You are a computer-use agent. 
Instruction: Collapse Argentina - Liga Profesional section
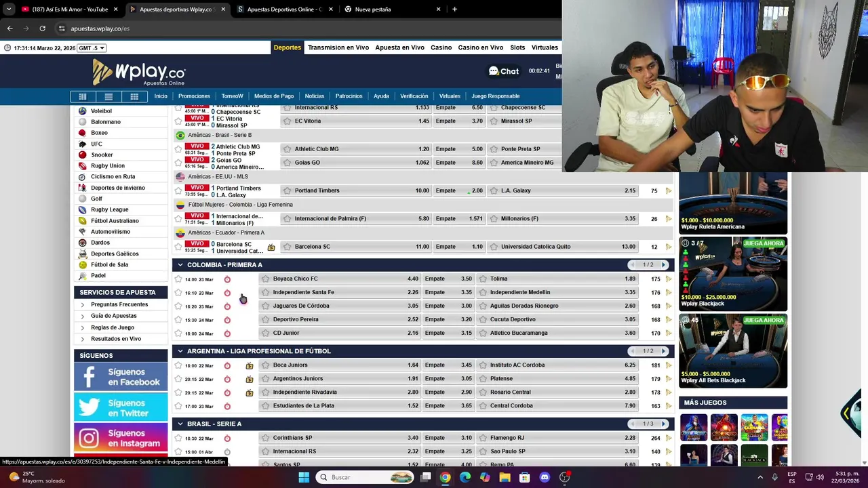[x=180, y=351]
